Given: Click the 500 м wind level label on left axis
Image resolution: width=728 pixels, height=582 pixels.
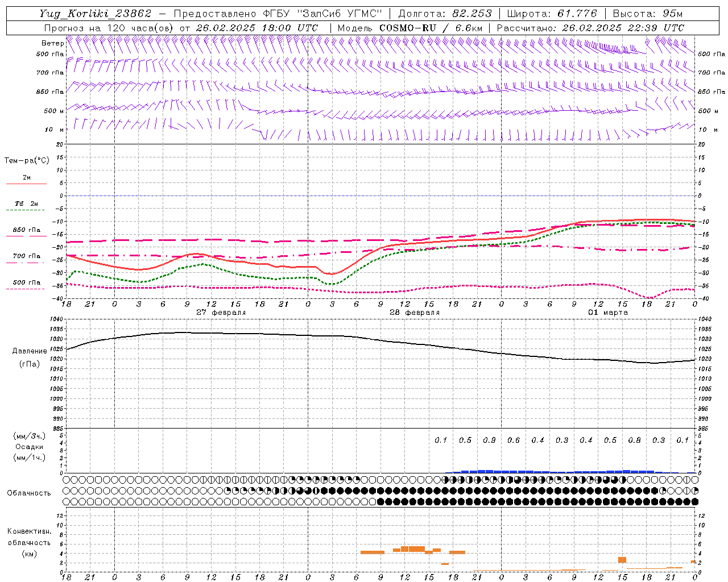Looking at the screenshot, I should tap(55, 111).
